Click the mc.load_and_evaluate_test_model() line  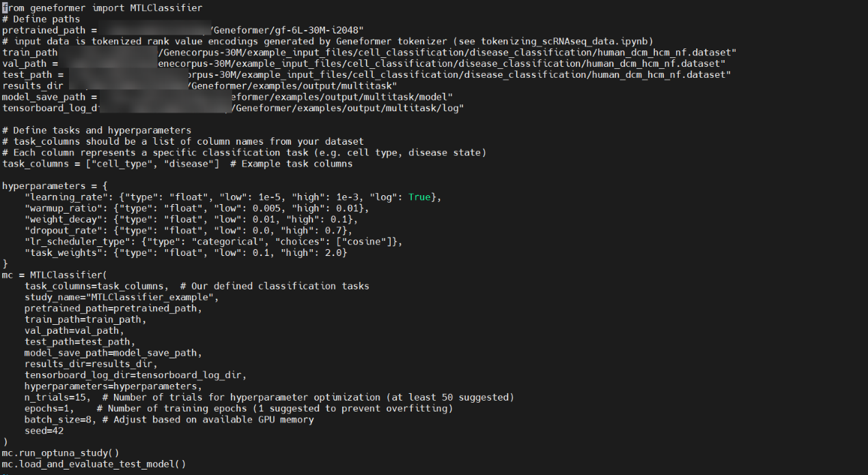coord(94,464)
